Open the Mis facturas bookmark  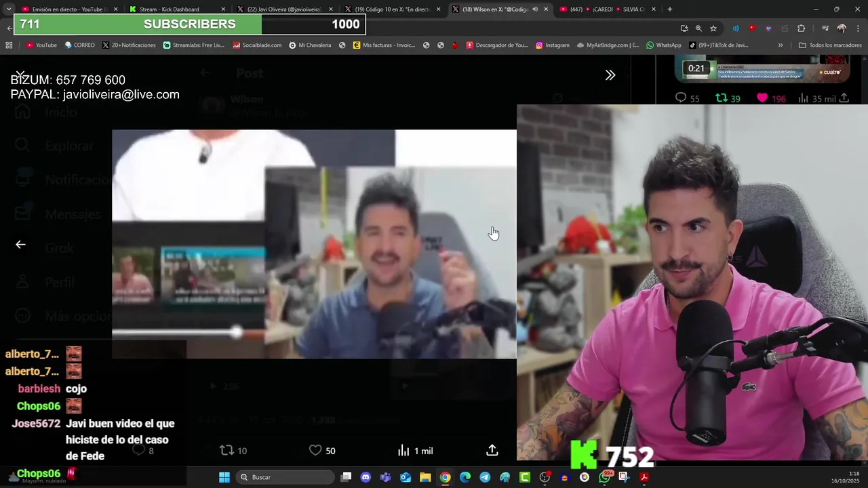pyautogui.click(x=384, y=45)
